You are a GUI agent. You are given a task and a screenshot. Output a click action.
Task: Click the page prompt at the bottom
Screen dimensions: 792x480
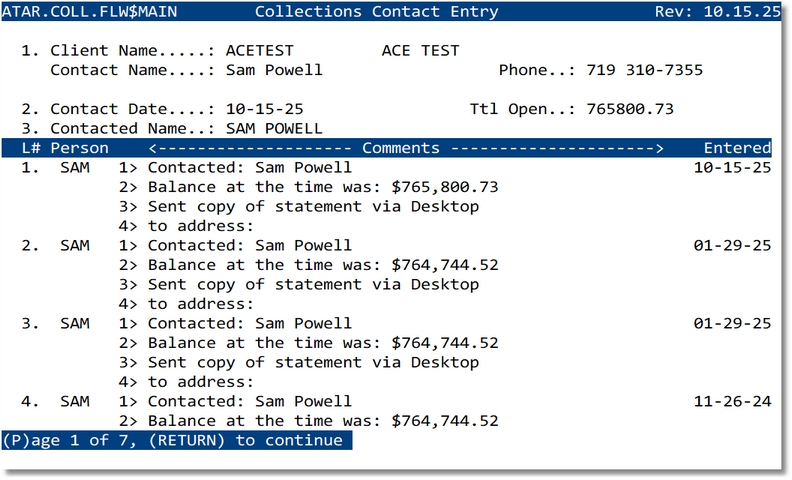coord(176,440)
